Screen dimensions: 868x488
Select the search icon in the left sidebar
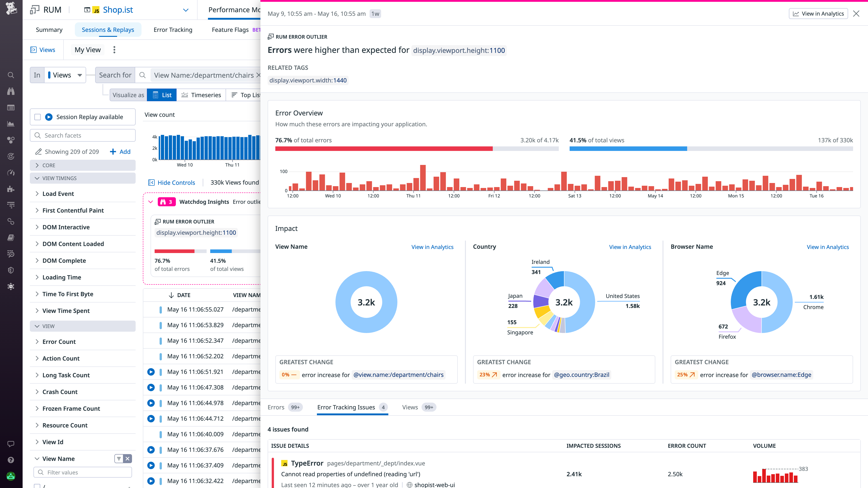click(11, 75)
